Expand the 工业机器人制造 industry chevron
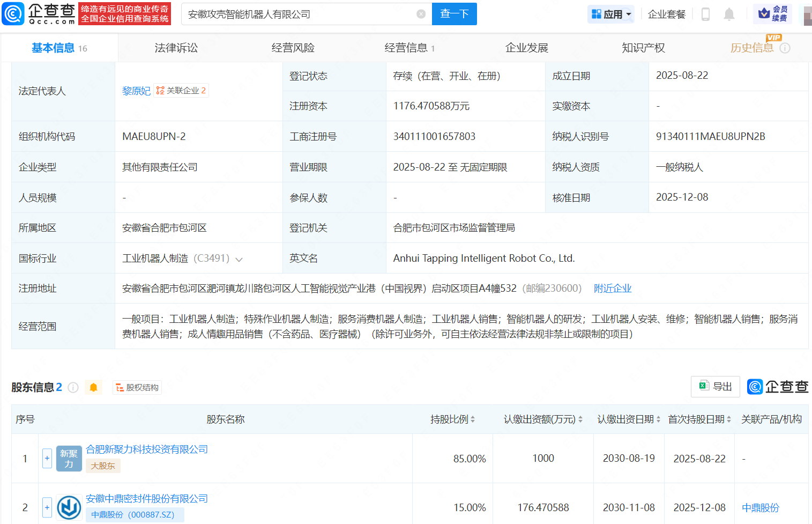The height and width of the screenshot is (524, 812). click(x=239, y=260)
